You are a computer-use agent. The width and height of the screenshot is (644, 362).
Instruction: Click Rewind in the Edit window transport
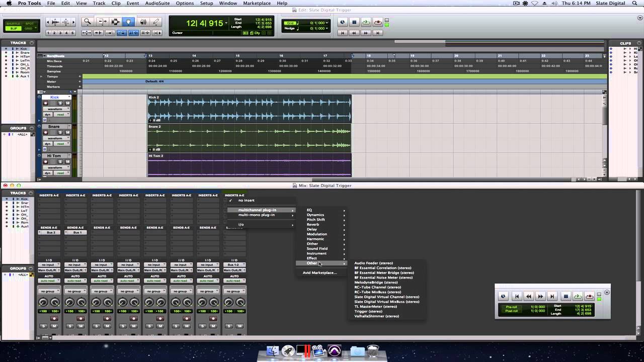(354, 33)
